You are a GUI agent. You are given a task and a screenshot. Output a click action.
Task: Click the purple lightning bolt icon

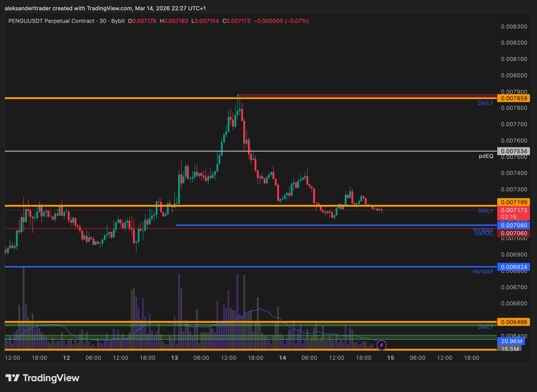(382, 345)
